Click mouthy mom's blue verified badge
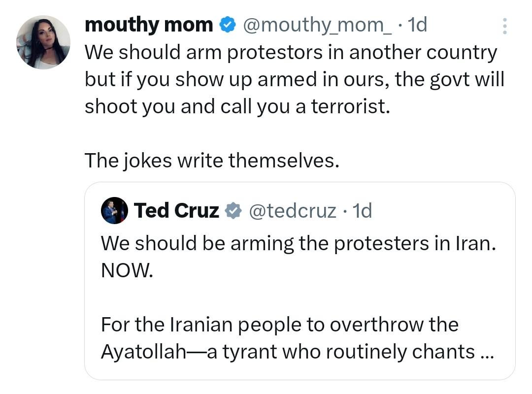The image size is (532, 394). coord(227,25)
